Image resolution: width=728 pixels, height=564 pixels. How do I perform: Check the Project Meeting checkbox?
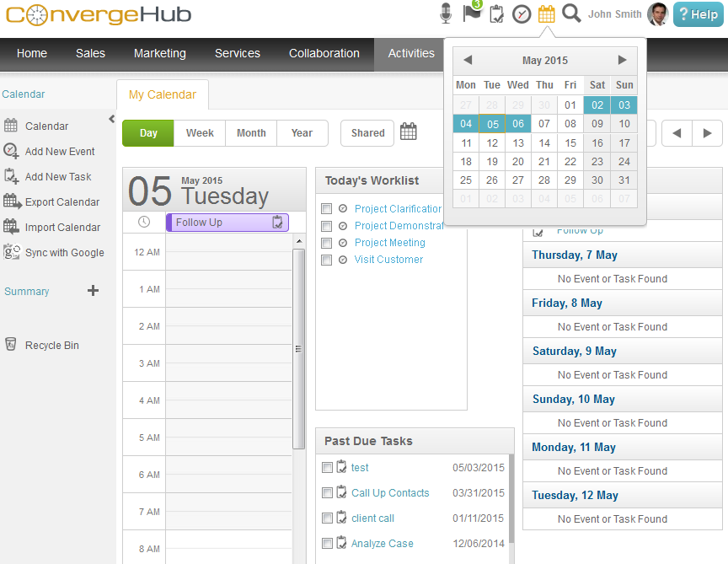click(326, 243)
